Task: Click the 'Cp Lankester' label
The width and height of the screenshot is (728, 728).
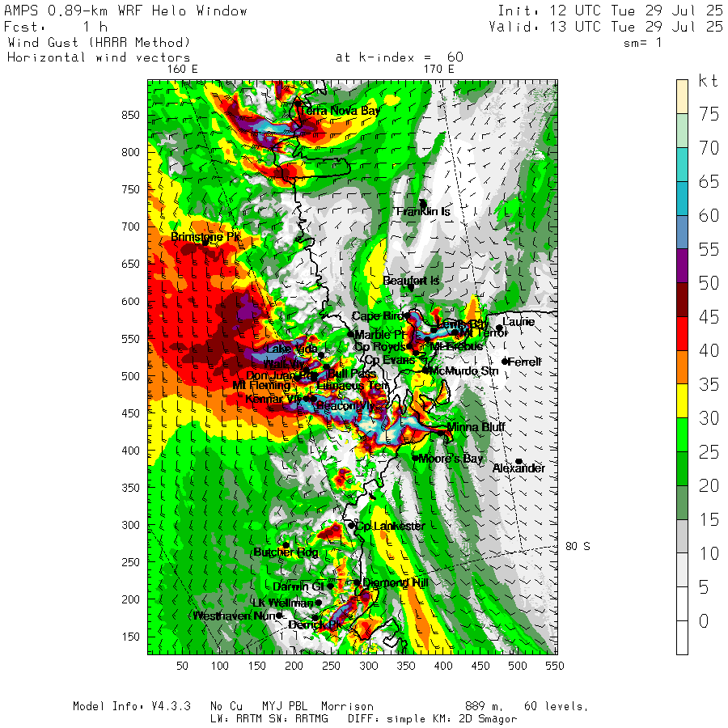Action: (x=390, y=526)
